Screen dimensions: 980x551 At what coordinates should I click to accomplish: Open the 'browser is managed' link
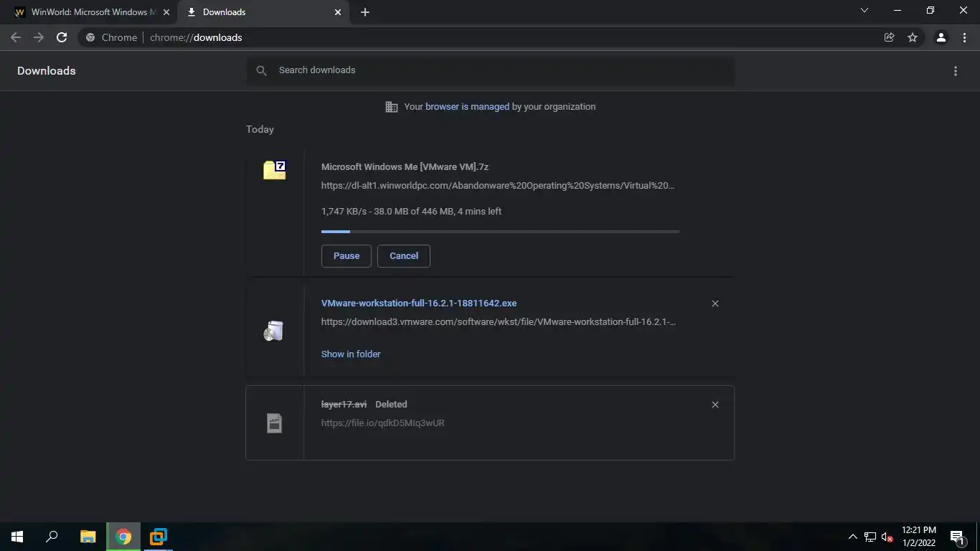tap(467, 106)
